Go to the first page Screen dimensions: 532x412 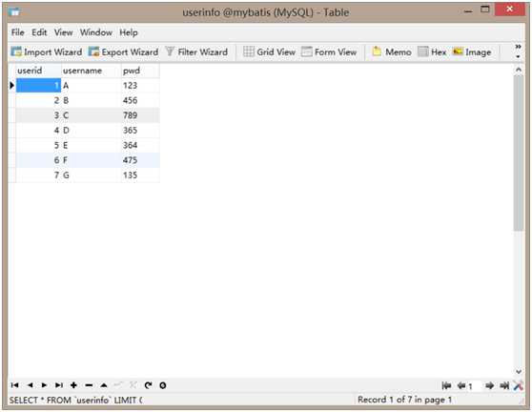(446, 385)
